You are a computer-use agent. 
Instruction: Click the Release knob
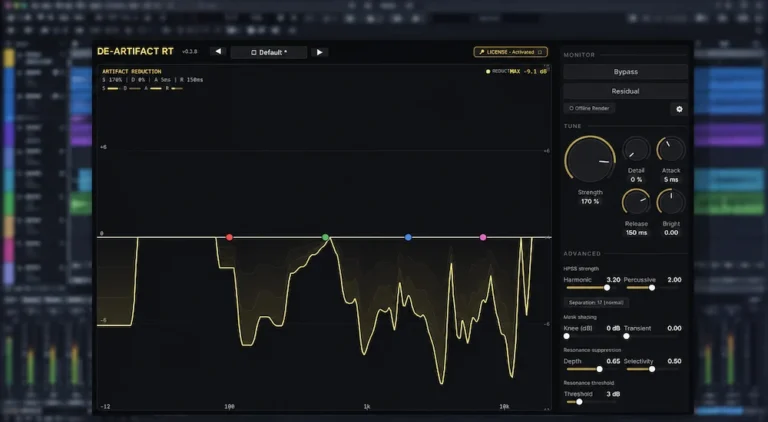click(x=636, y=202)
